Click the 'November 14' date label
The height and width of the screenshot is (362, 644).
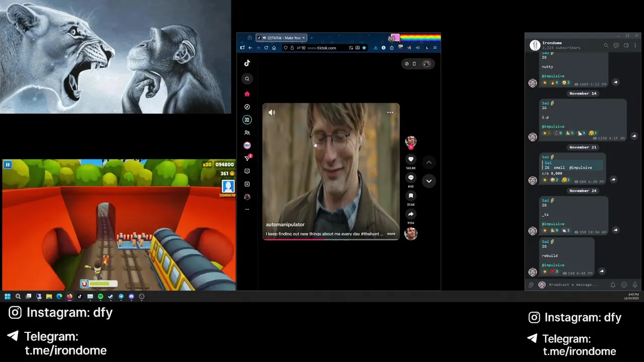pyautogui.click(x=583, y=94)
